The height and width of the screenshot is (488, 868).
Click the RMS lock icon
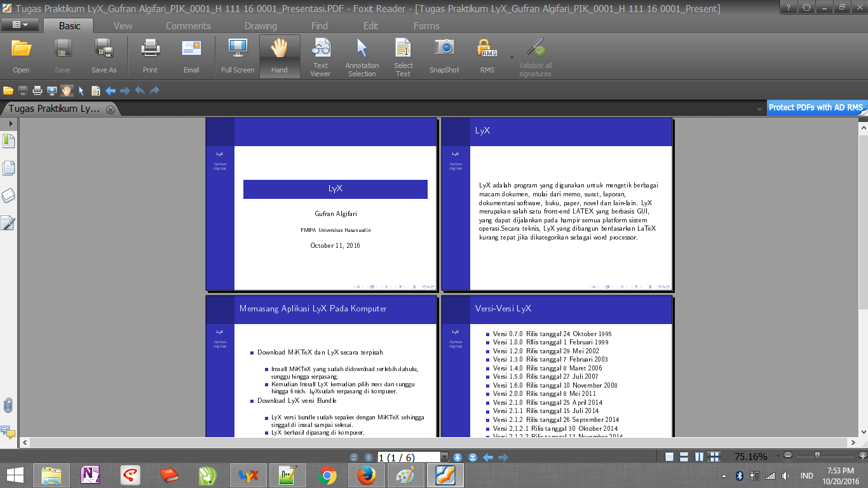point(487,48)
